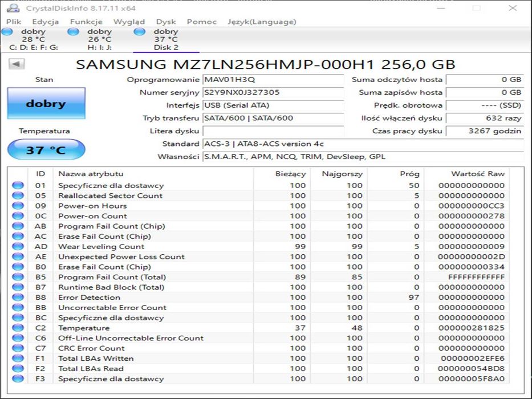The height and width of the screenshot is (399, 532).
Task: Click the Standard field ACS-3
Action: 363,144
